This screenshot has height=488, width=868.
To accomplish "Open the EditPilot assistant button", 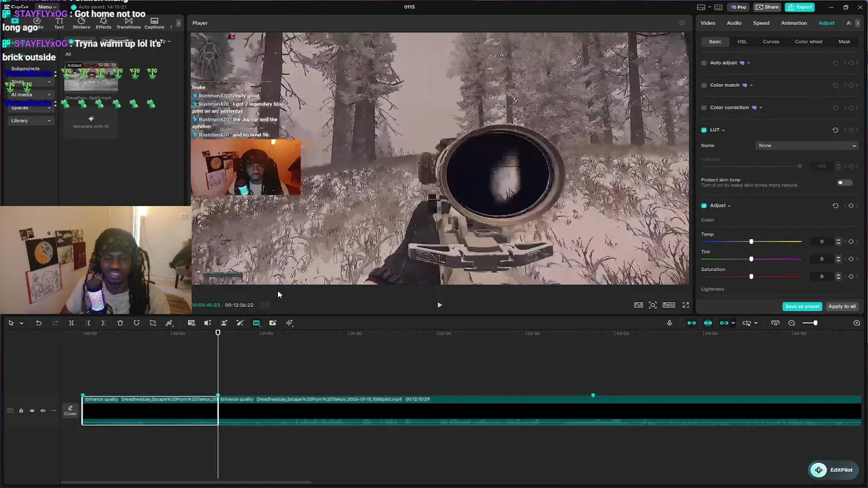I will tap(833, 470).
